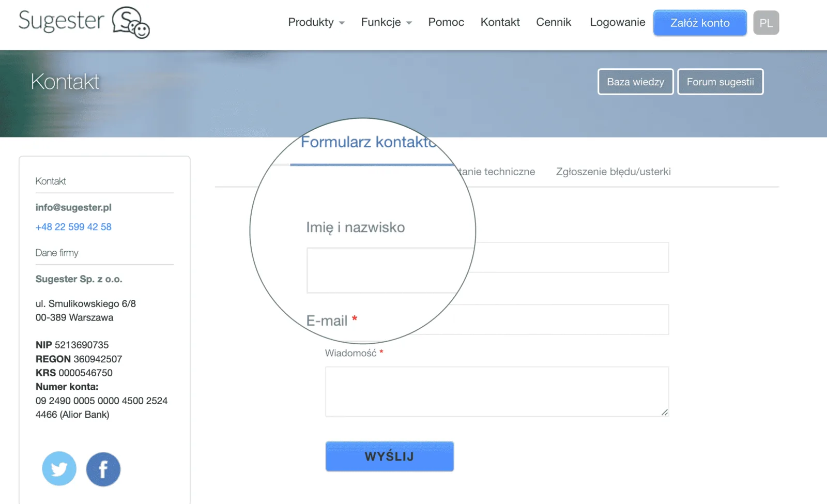Open the Pomoc menu item
This screenshot has height=504, width=827.
pyautogui.click(x=446, y=22)
